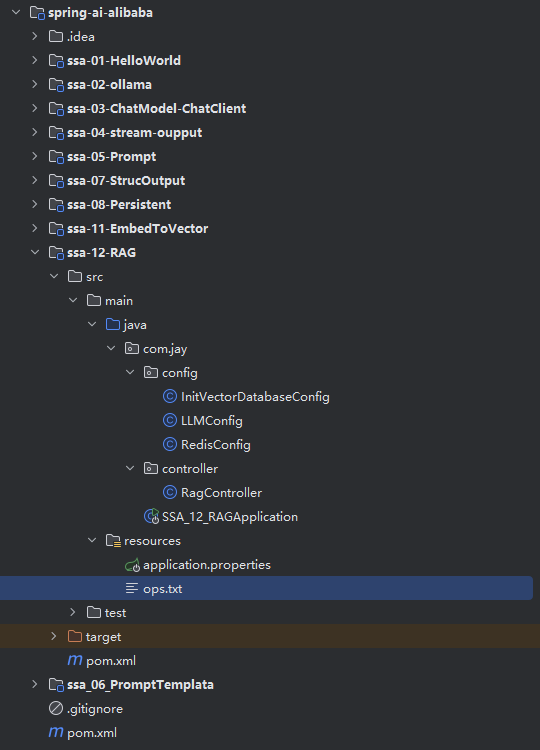
Task: Click the LLMConfig class icon
Action: tap(170, 420)
